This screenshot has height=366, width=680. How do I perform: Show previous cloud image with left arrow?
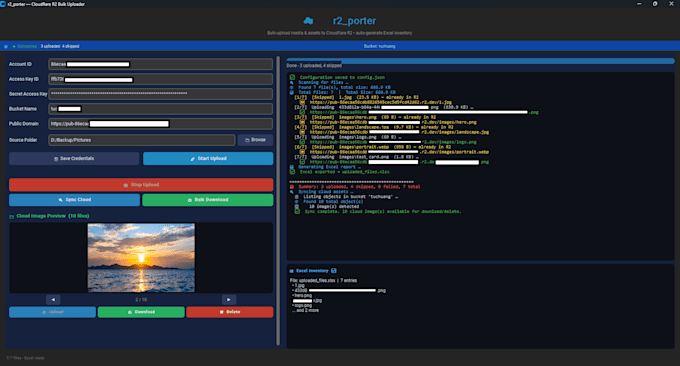53,300
